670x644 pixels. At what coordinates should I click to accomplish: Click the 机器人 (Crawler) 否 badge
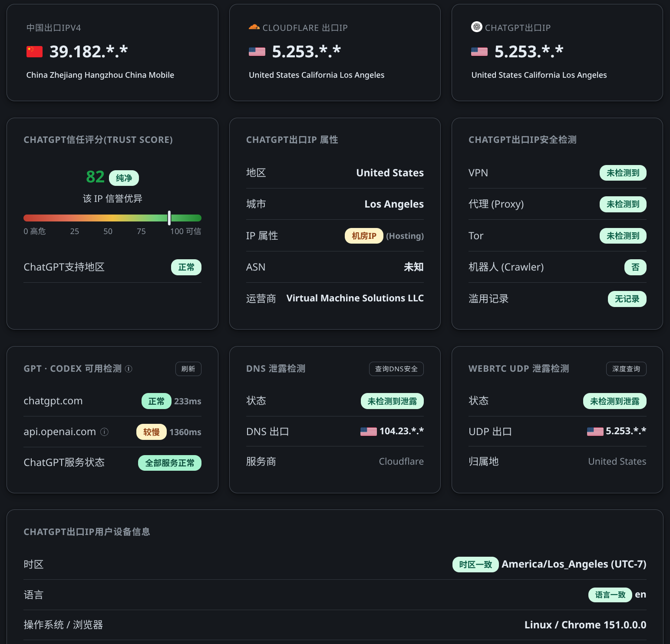(x=635, y=267)
